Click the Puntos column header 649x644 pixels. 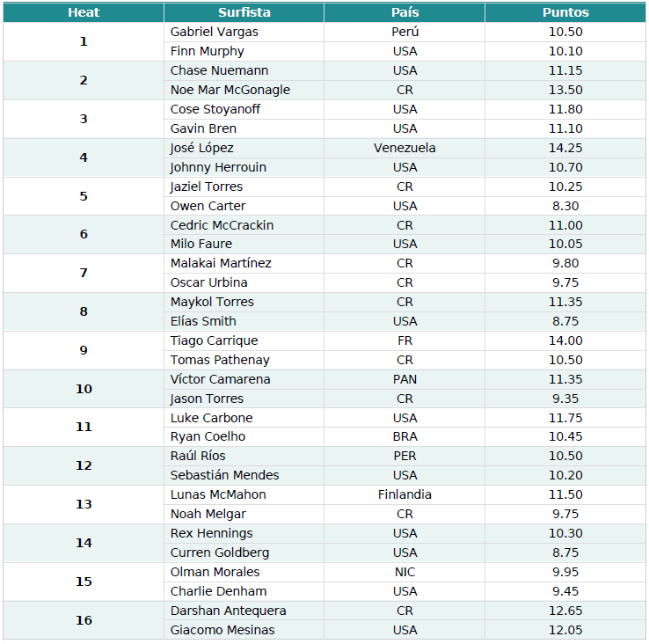(x=565, y=12)
